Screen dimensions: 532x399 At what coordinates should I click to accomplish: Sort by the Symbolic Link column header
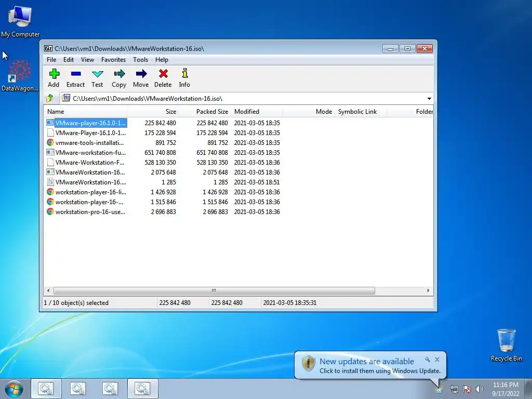pyautogui.click(x=361, y=112)
